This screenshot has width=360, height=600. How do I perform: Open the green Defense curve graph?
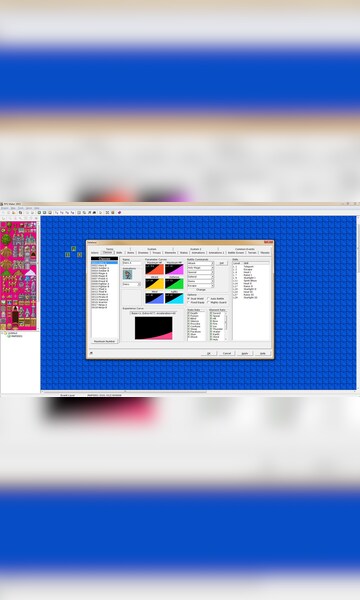174,284
